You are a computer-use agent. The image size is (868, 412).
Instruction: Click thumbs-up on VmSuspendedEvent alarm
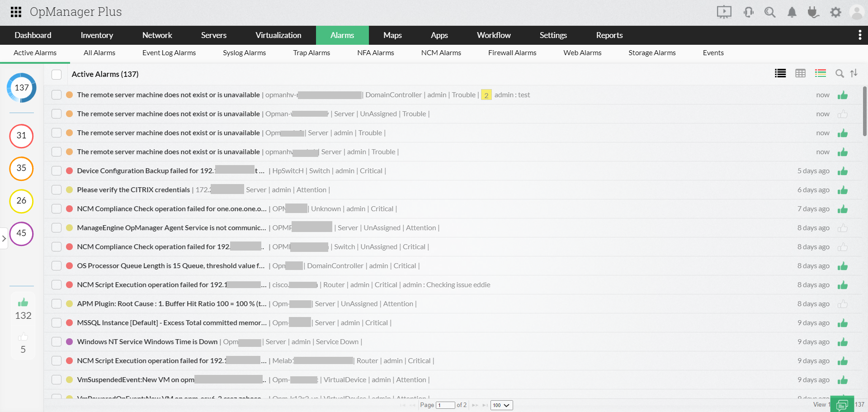842,380
